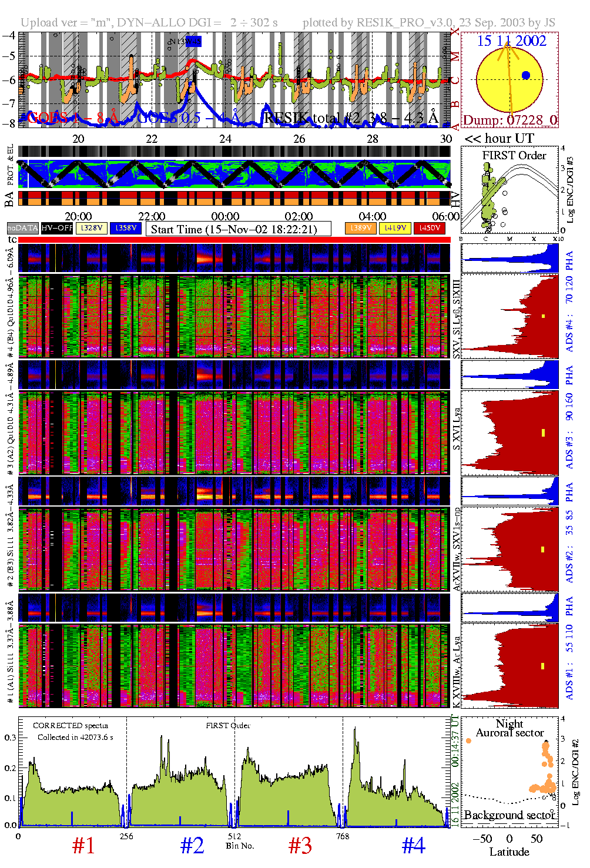Screen dimensions: 590x868
Task: Click the HV-OFF legend box
Action: point(57,228)
